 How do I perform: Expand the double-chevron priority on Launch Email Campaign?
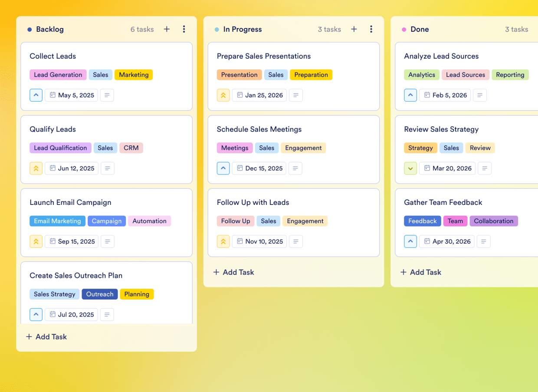coord(36,241)
